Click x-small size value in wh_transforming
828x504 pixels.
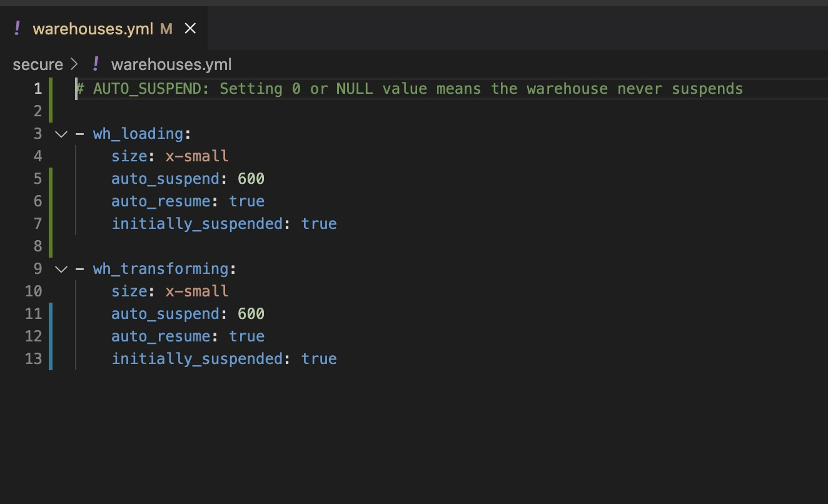[x=197, y=291]
